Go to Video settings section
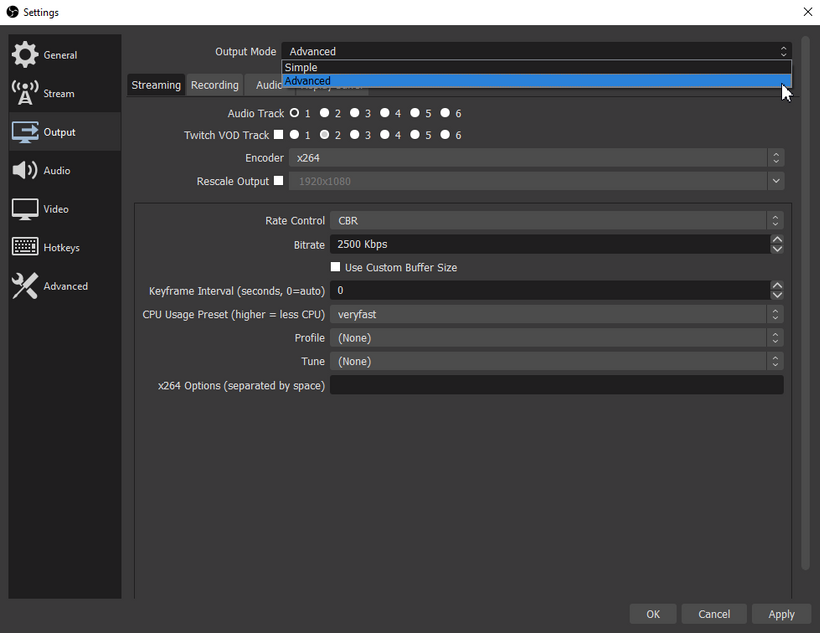Screen dimensions: 820x633 click(65, 209)
